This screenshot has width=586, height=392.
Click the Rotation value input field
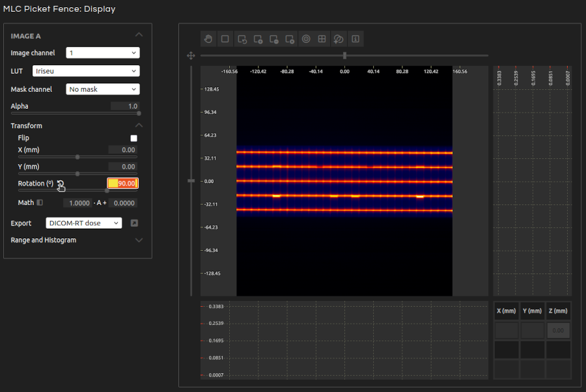[x=123, y=184]
